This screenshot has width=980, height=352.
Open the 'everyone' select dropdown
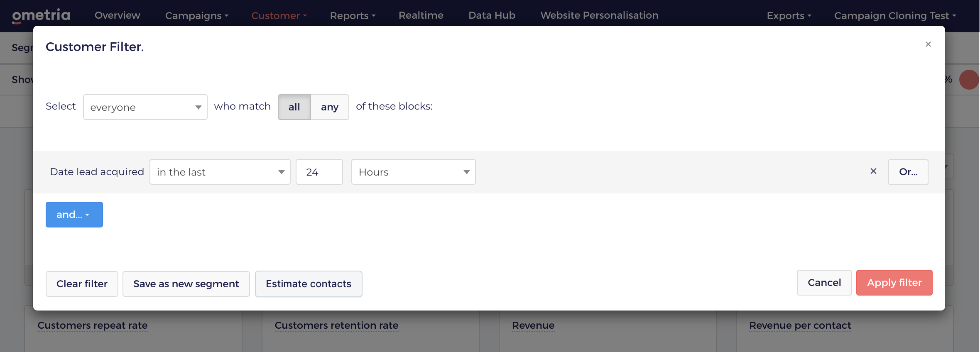tap(145, 107)
